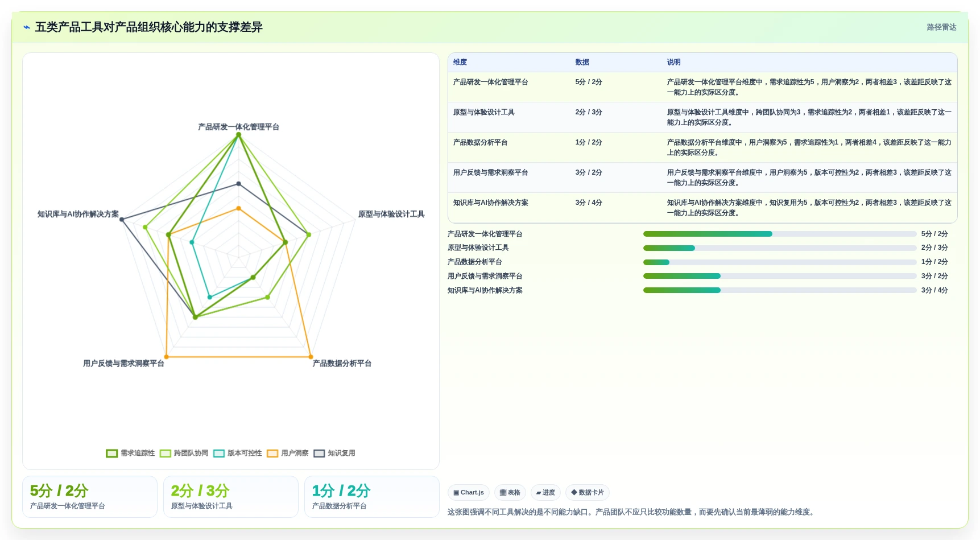Image resolution: width=980 pixels, height=540 pixels.
Task: Click radar axis label 产品数据分析平台
Action: (342, 364)
